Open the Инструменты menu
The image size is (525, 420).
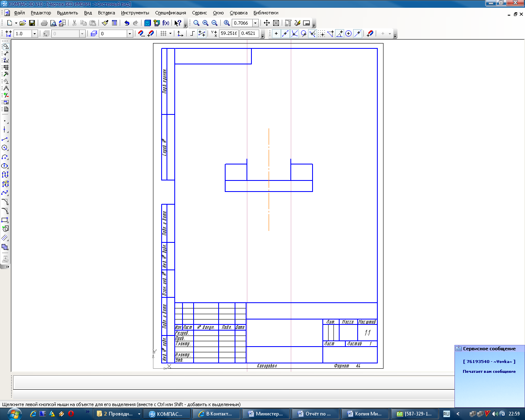pos(135,13)
